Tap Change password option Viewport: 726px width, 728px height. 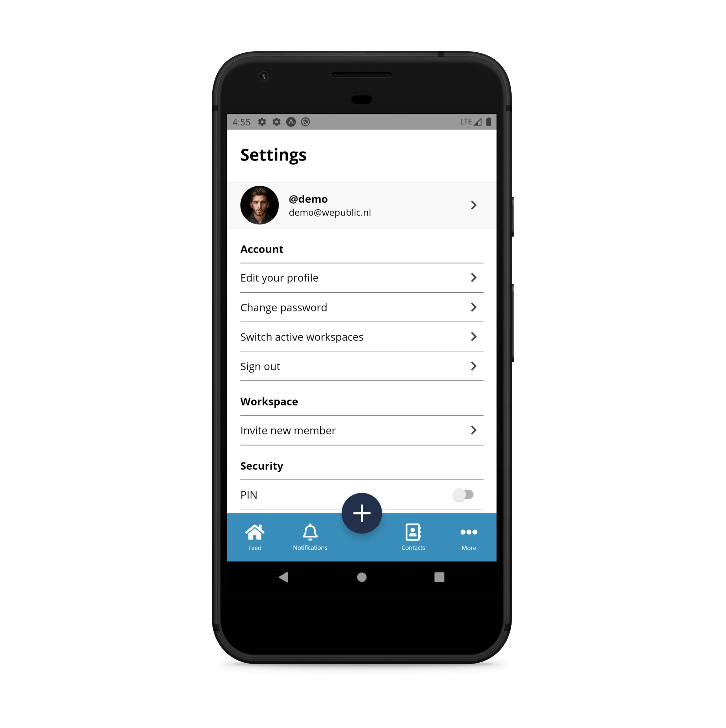point(362,307)
